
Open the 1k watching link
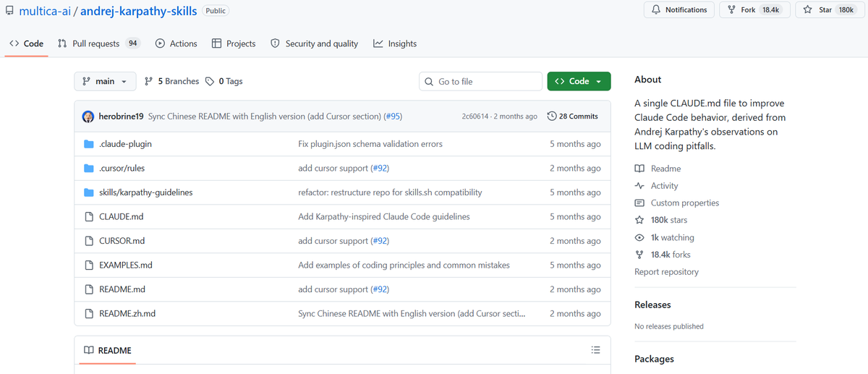[x=664, y=237]
